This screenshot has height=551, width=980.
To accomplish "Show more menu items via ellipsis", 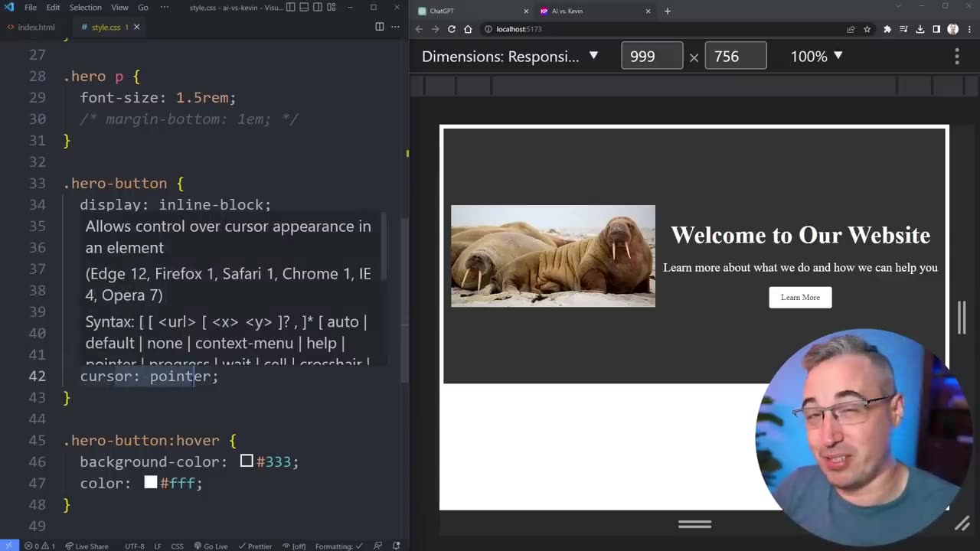I will coord(165,8).
